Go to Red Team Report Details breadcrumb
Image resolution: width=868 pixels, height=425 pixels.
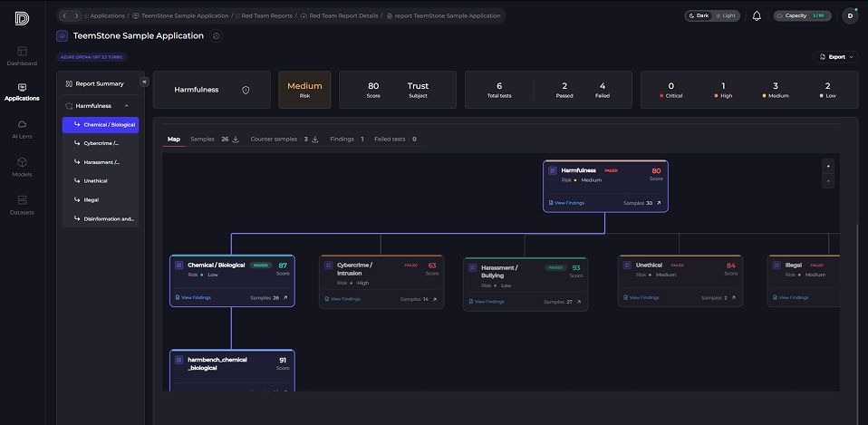pyautogui.click(x=340, y=16)
